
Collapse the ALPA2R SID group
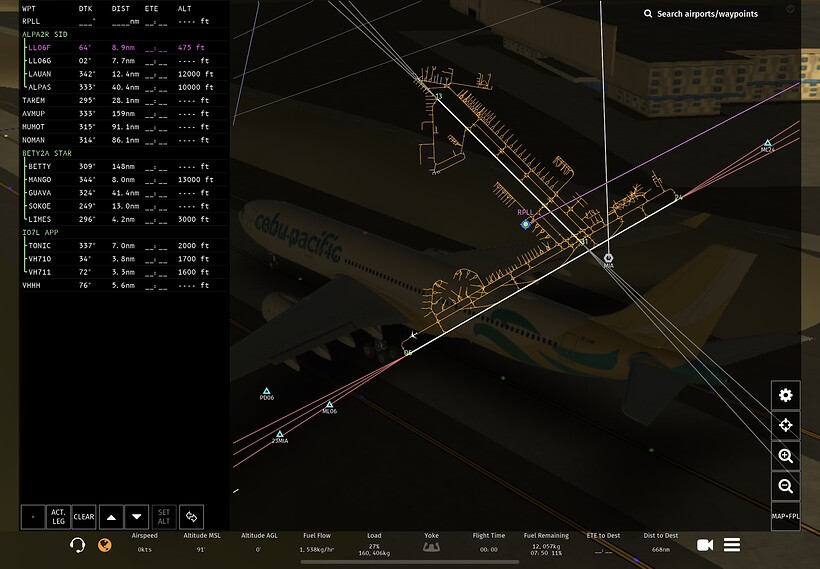coord(45,35)
